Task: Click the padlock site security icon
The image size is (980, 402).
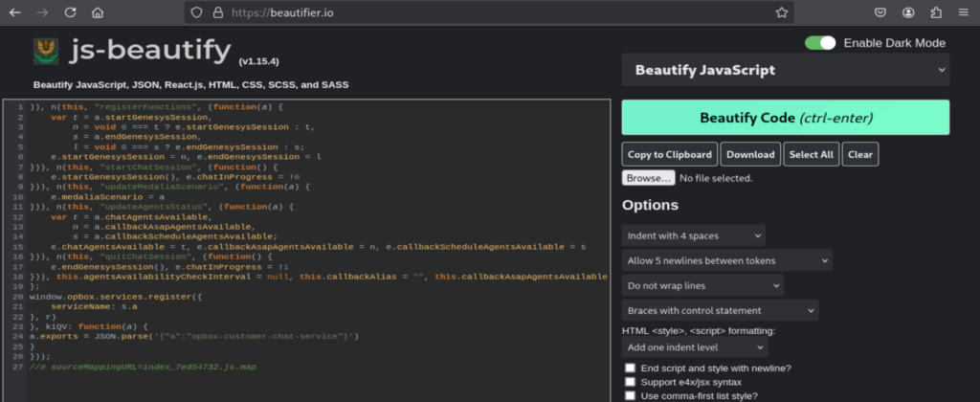Action: coord(217,12)
